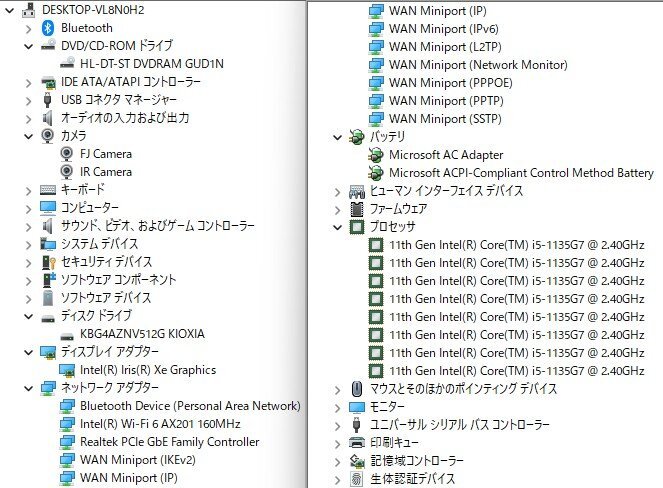Click the DESKTOP-VL8N0H2 computer icon
Viewport: 663px width, 488px height.
[x=28, y=10]
